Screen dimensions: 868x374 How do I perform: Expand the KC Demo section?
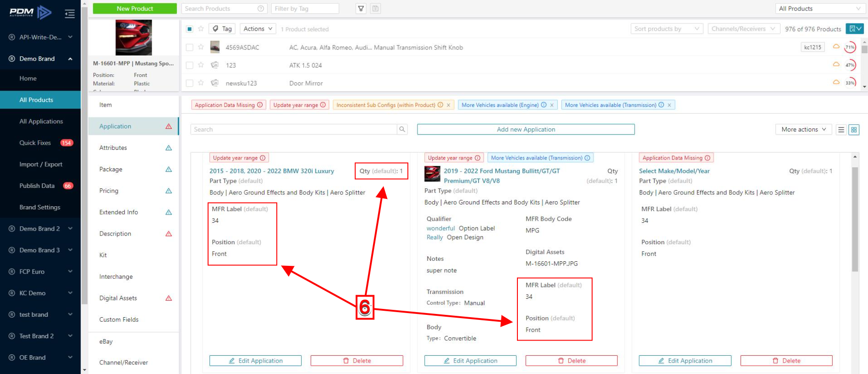coord(70,293)
